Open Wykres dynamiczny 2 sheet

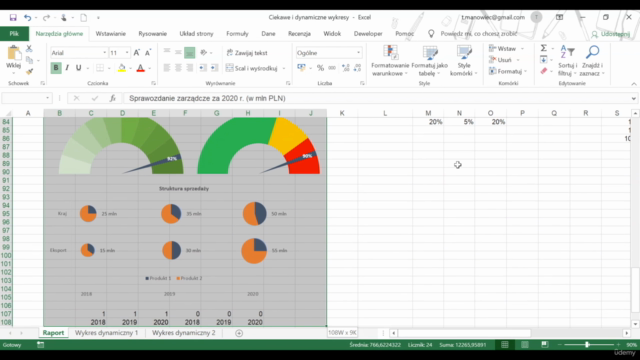[183, 333]
